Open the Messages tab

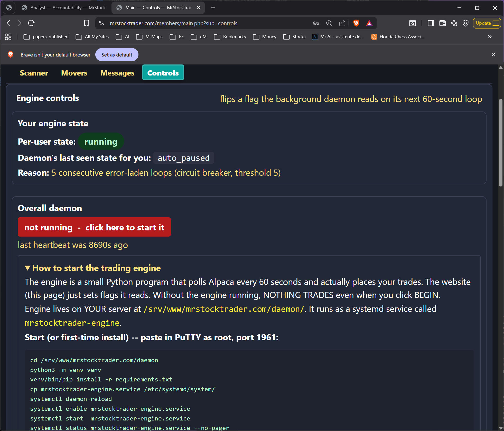point(117,73)
